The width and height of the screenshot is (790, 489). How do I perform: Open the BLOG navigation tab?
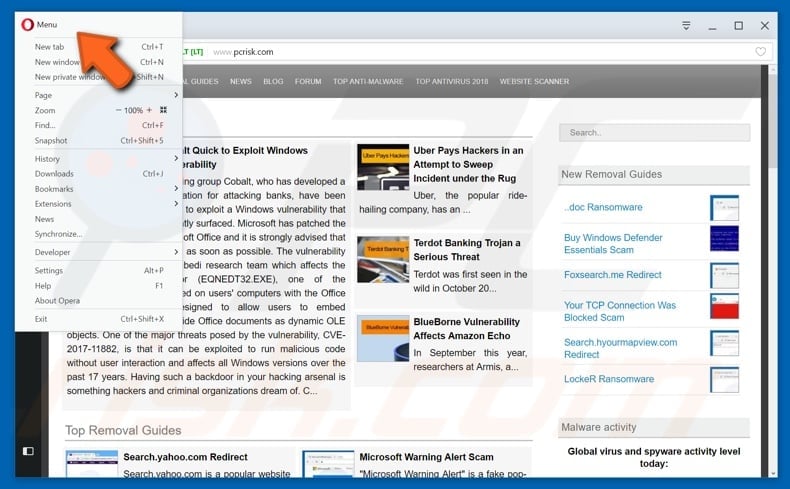(273, 81)
